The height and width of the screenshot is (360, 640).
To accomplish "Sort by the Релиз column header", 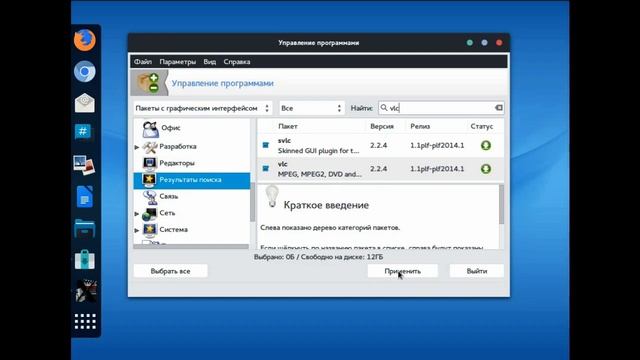I will pos(420,126).
